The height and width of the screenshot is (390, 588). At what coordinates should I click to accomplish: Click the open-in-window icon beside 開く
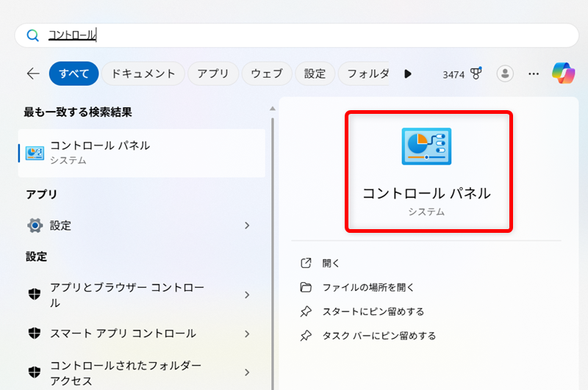point(306,263)
